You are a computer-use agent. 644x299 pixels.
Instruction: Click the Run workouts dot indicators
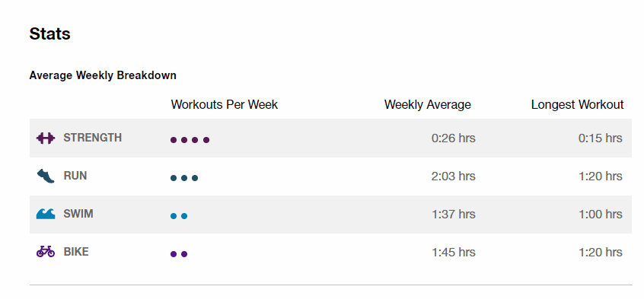pyautogui.click(x=184, y=178)
